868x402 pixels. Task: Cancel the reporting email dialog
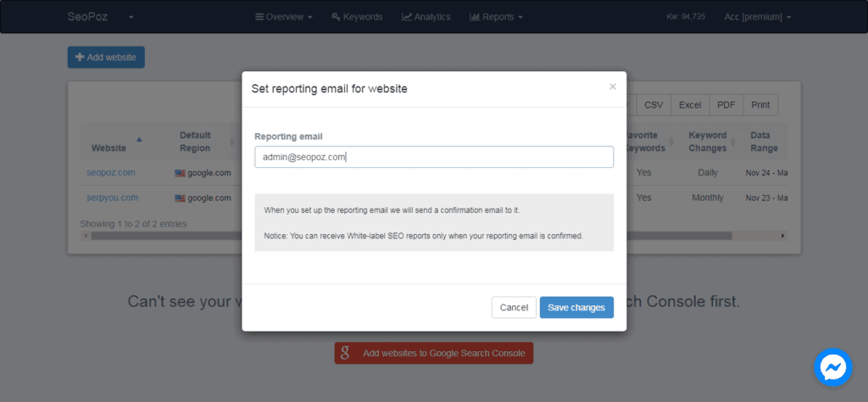coord(514,307)
